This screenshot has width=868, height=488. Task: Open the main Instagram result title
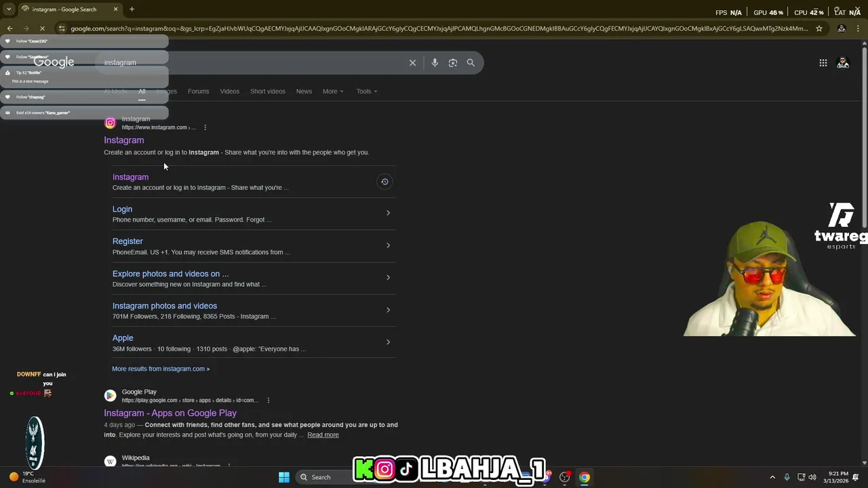point(124,140)
